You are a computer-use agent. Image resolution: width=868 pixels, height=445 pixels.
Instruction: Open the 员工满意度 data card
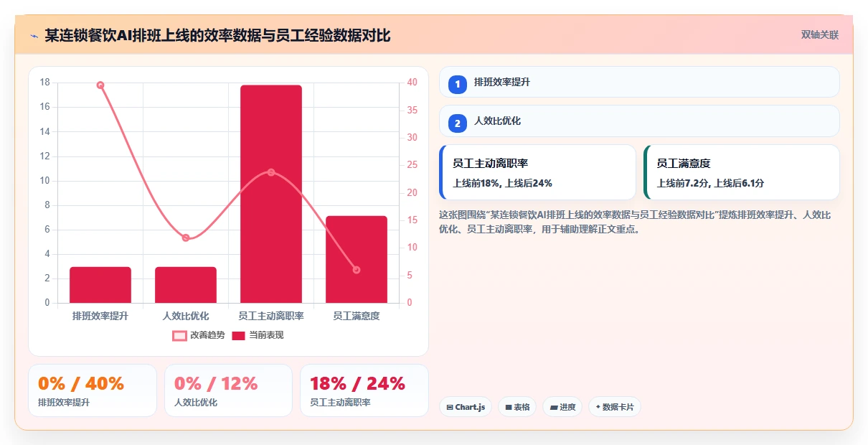pyautogui.click(x=742, y=172)
